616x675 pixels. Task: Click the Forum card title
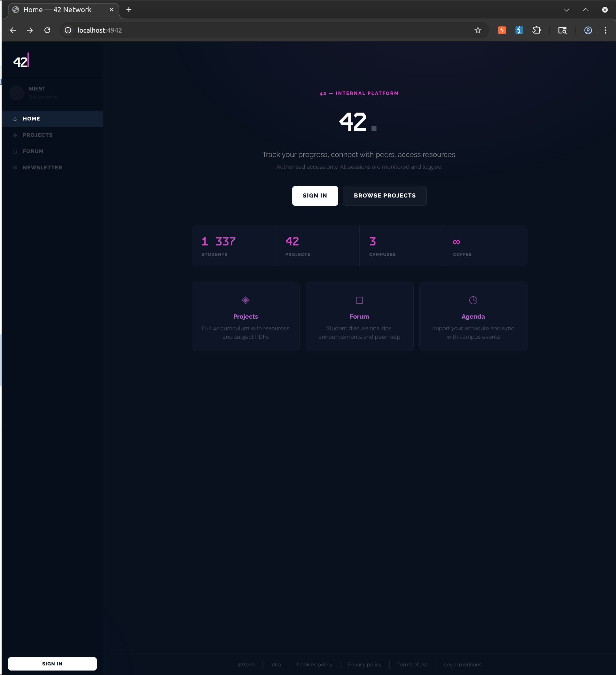(359, 316)
